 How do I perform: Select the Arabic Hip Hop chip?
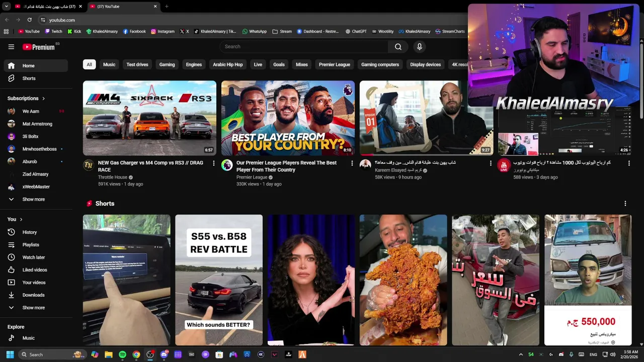tap(227, 64)
